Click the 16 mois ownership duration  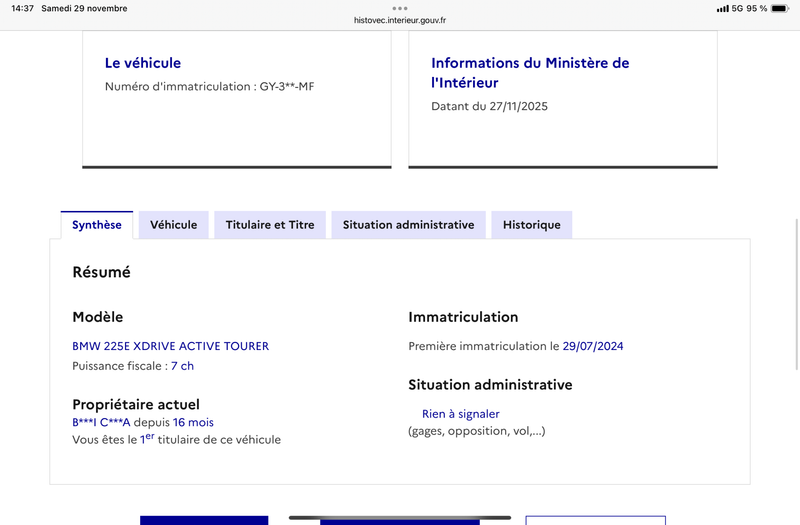point(193,422)
